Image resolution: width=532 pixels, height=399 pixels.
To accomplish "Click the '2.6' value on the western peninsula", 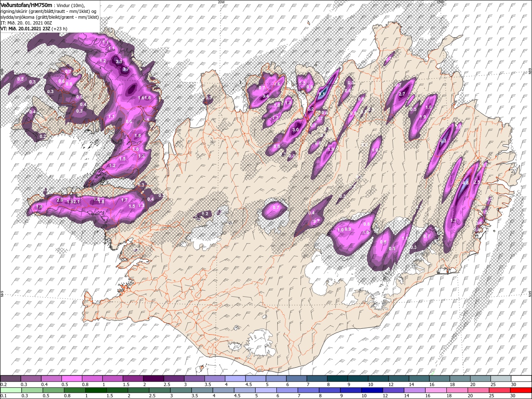I will coord(60,200).
